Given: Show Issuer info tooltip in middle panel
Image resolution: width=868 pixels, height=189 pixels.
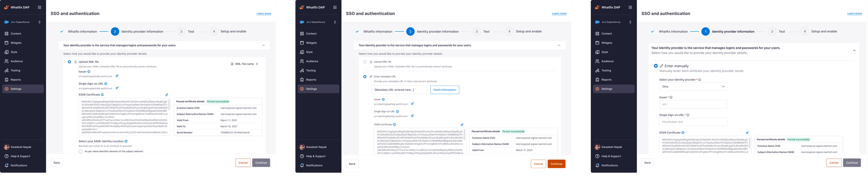Looking at the screenshot, I should [x=383, y=99].
